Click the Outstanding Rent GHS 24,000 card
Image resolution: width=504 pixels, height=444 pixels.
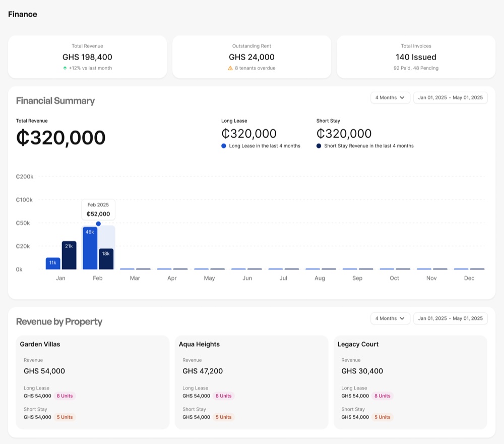tap(251, 57)
